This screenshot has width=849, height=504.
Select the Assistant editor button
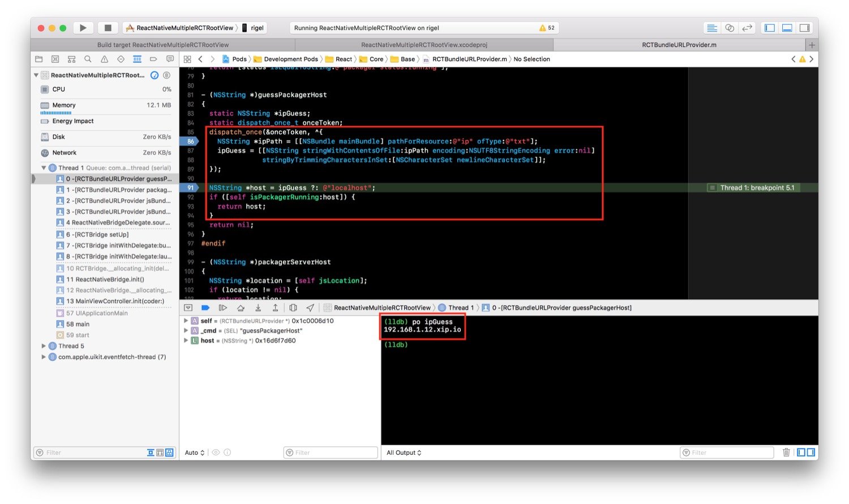pos(730,28)
